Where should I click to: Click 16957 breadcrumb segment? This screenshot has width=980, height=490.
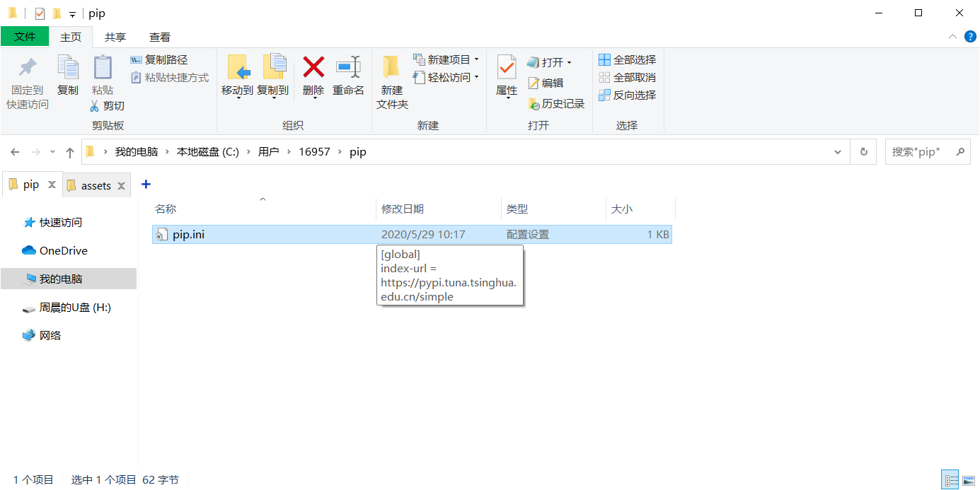314,152
